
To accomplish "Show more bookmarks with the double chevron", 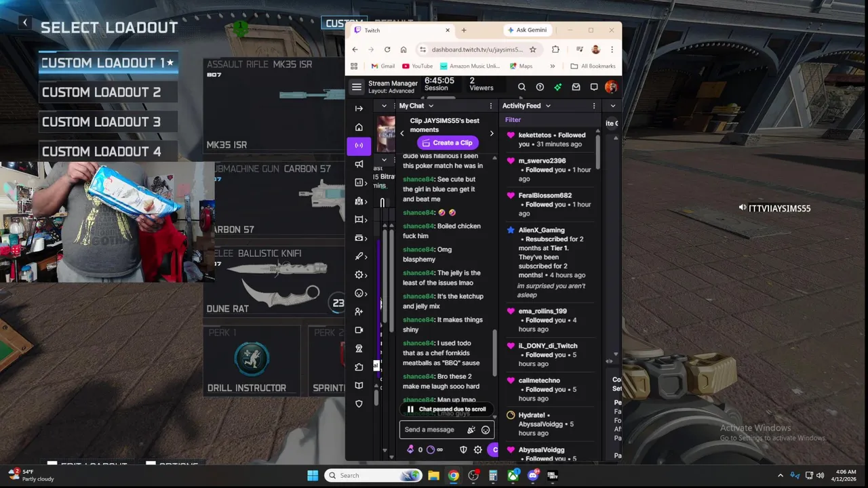I will click(553, 66).
